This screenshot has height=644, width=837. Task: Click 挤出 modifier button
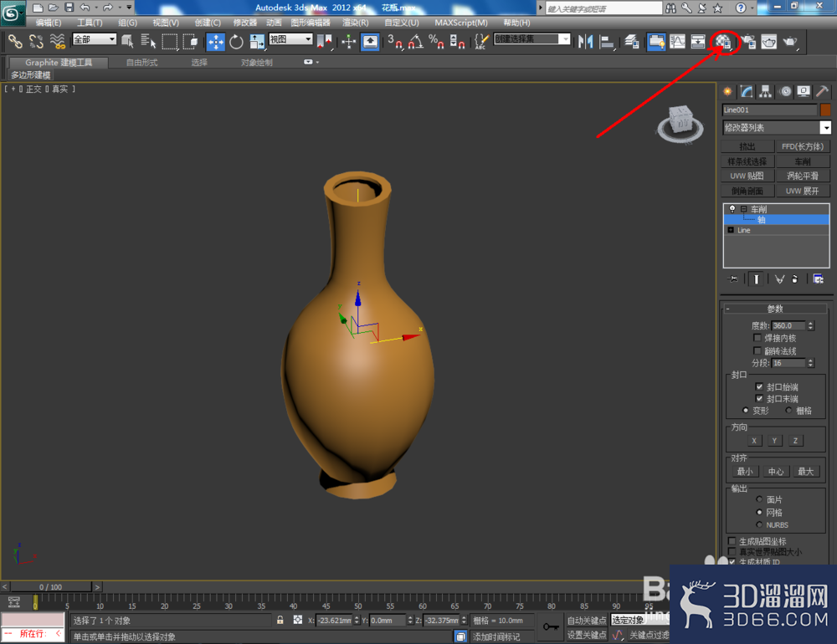747,146
